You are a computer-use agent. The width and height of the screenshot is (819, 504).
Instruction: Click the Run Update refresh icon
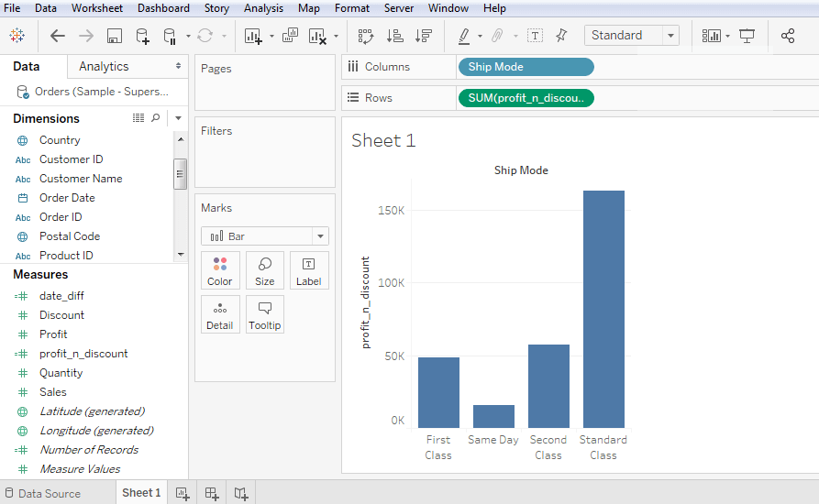pyautogui.click(x=205, y=36)
